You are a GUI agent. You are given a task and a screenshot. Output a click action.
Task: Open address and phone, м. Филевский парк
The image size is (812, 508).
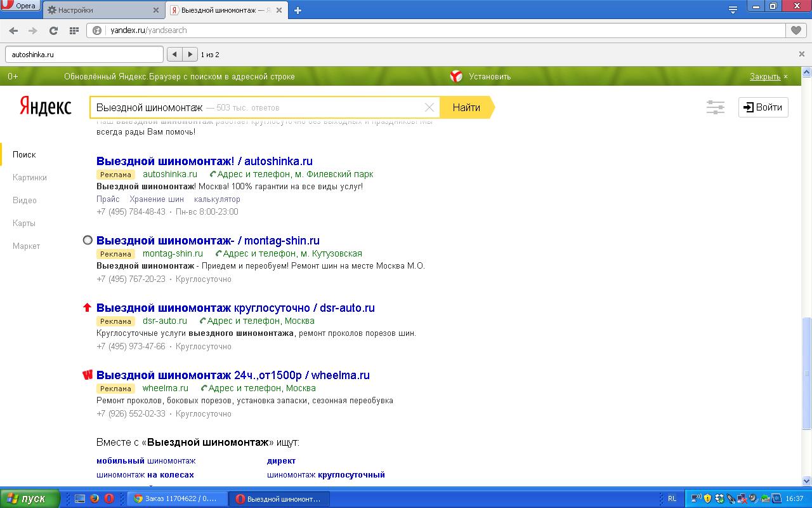click(x=292, y=174)
